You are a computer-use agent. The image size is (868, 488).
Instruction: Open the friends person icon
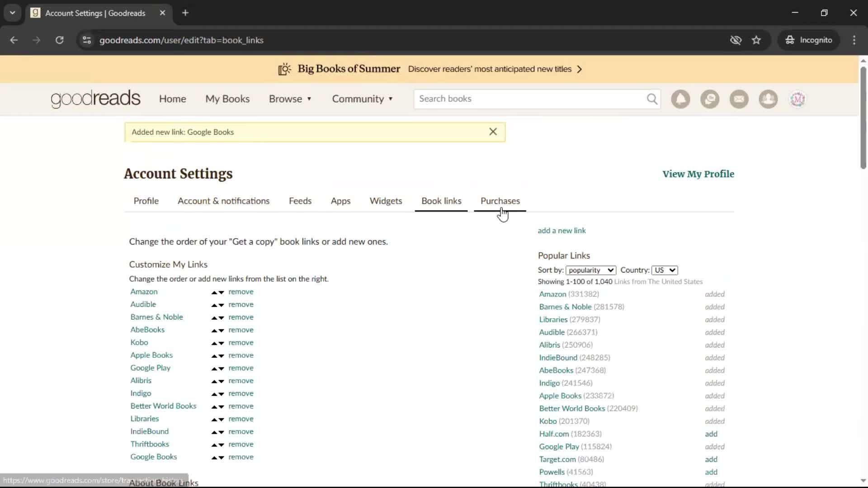(x=768, y=99)
